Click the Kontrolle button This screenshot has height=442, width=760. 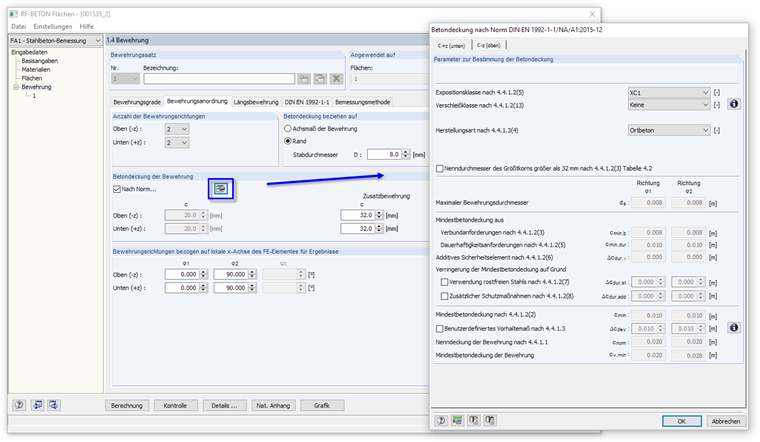(x=175, y=406)
